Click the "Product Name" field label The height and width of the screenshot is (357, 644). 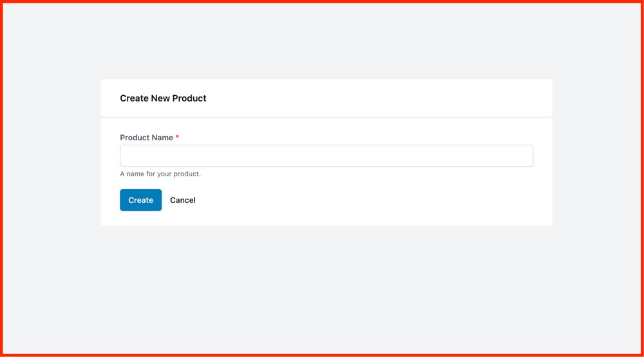point(146,138)
